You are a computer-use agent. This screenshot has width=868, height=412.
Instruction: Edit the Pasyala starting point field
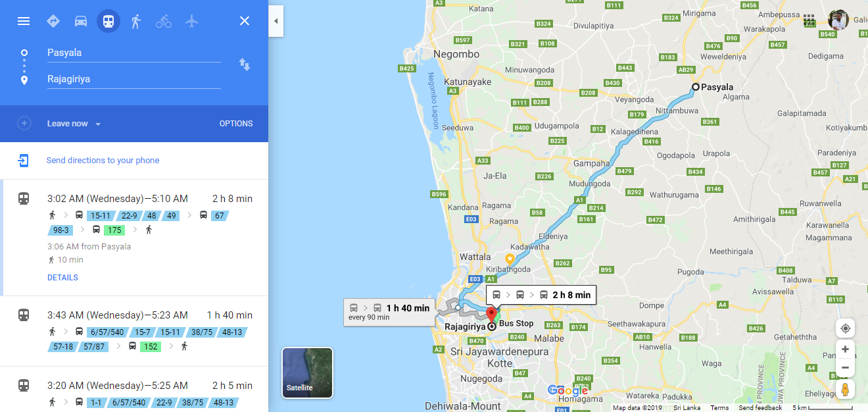(133, 53)
